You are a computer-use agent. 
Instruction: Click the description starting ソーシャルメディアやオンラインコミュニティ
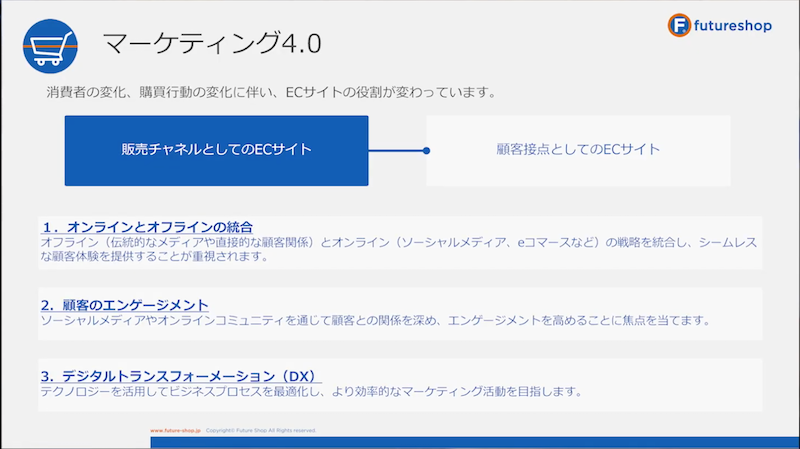point(375,320)
